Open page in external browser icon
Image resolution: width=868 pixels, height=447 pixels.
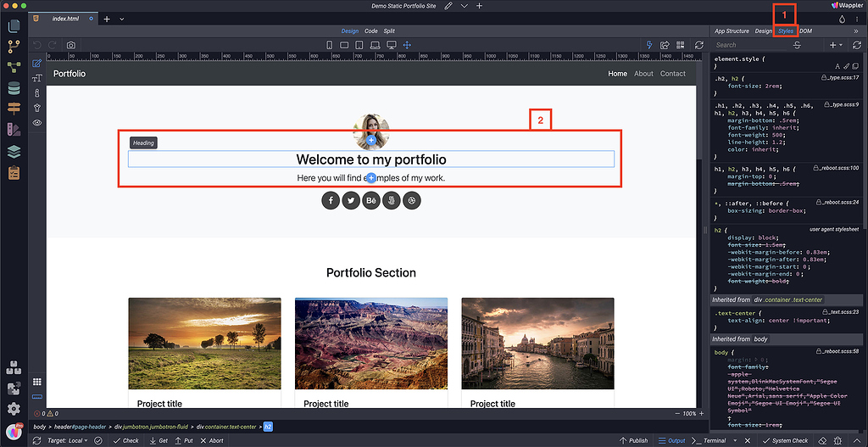(x=665, y=45)
